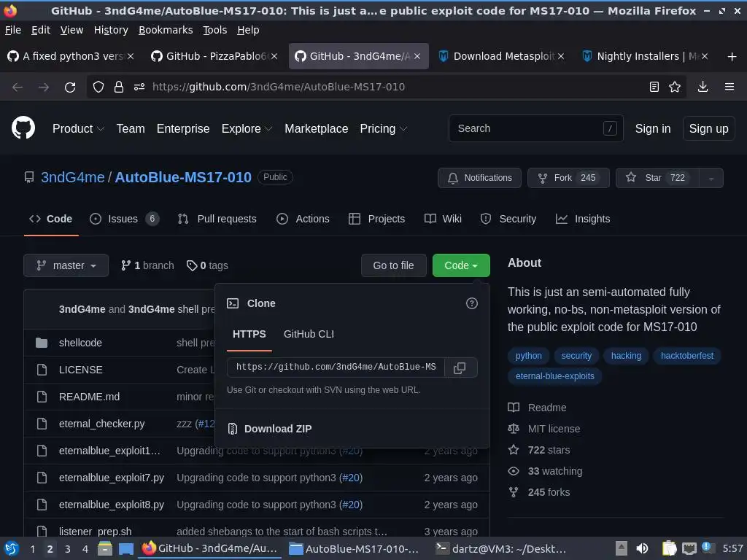
Task: Click the Sign in link
Action: click(653, 128)
